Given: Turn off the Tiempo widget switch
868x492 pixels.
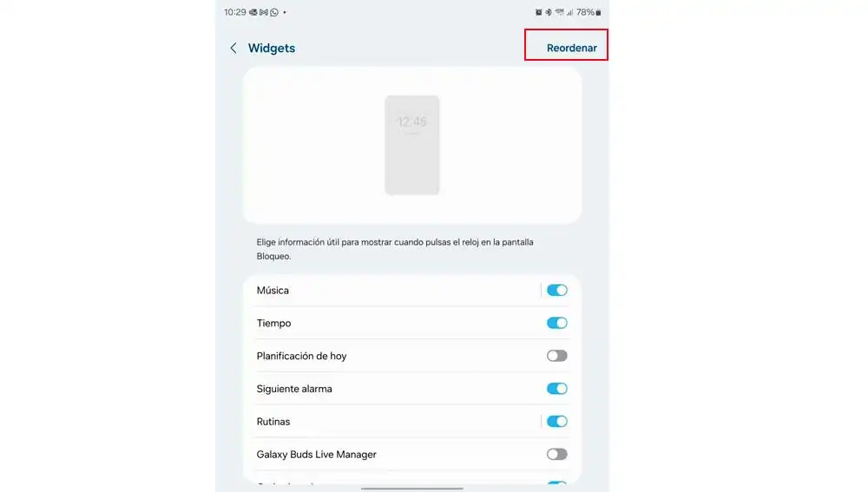Looking at the screenshot, I should [557, 323].
